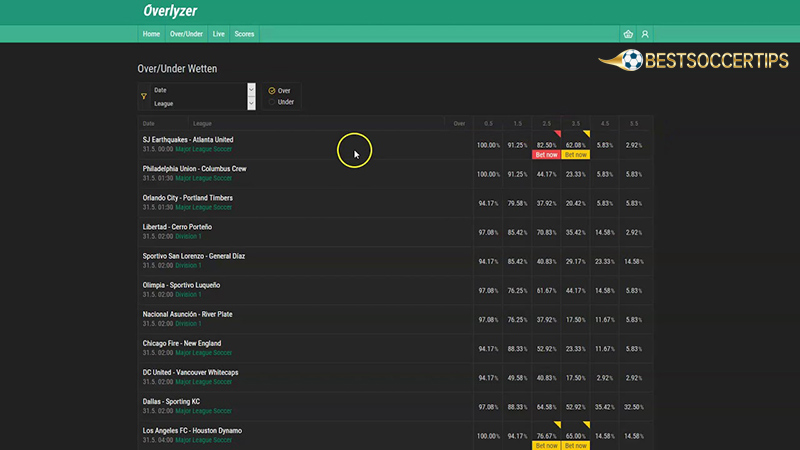Viewport: 800px width, 450px height.
Task: Click the 2.5 column header
Action: 546,123
